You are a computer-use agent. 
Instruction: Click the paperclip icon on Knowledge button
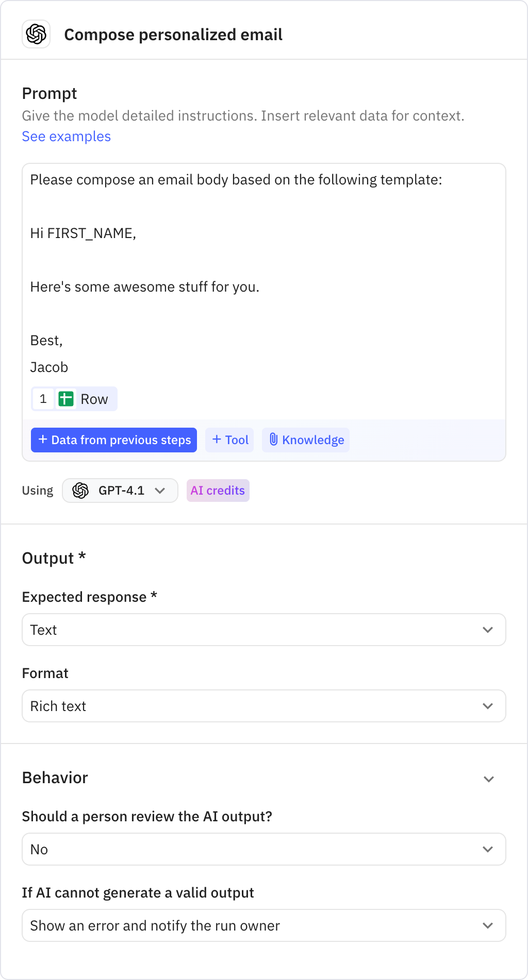[274, 440]
